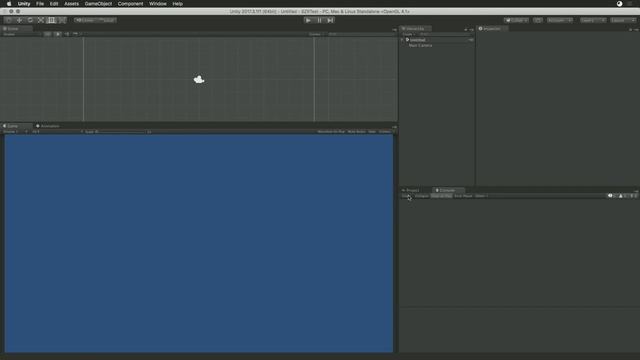Image resolution: width=640 pixels, height=360 pixels.
Task: Open the Collab dropdown
Action: click(516, 20)
